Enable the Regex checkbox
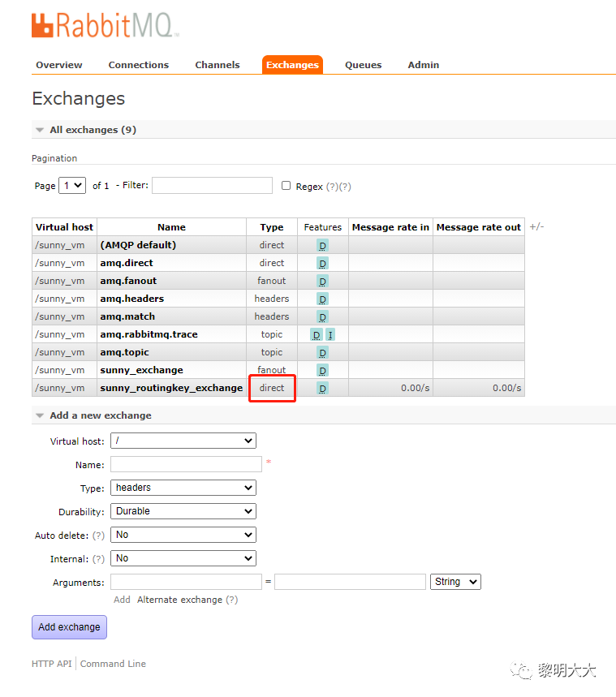Screen dimensions: 616x697 tap(286, 185)
